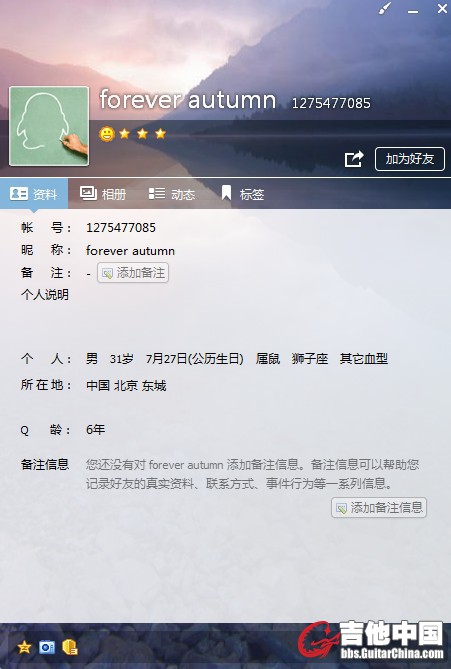Click the profile avatar picture
The width and height of the screenshot is (451, 669).
pos(49,126)
